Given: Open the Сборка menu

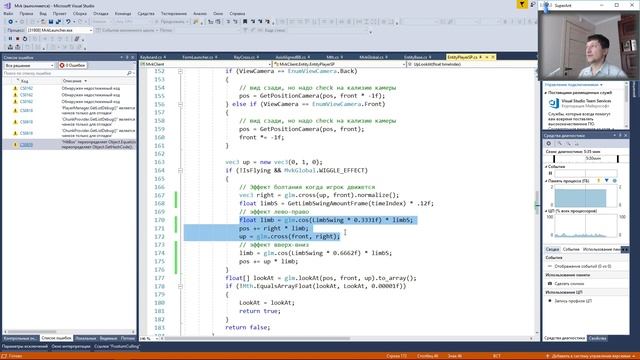Looking at the screenshot, I should [x=80, y=13].
